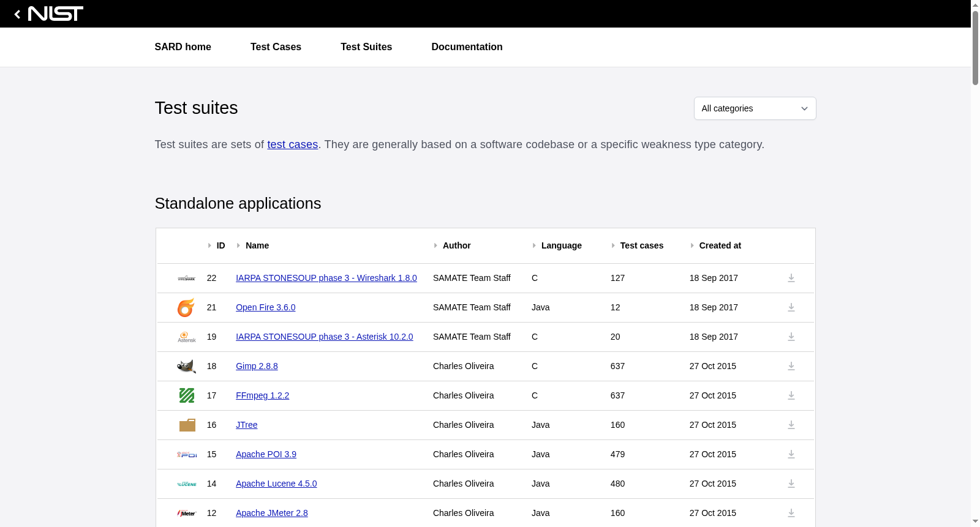Click the Gimp mascot icon
This screenshot has height=527, width=980.
tap(187, 366)
